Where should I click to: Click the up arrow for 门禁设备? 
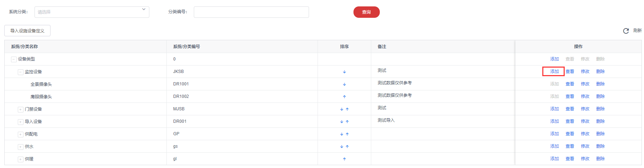click(347, 109)
